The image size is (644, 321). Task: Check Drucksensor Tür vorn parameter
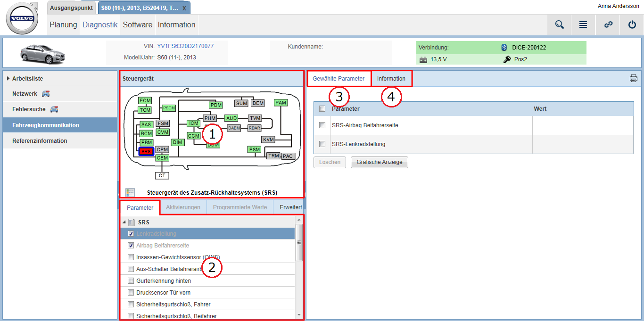coord(131,293)
